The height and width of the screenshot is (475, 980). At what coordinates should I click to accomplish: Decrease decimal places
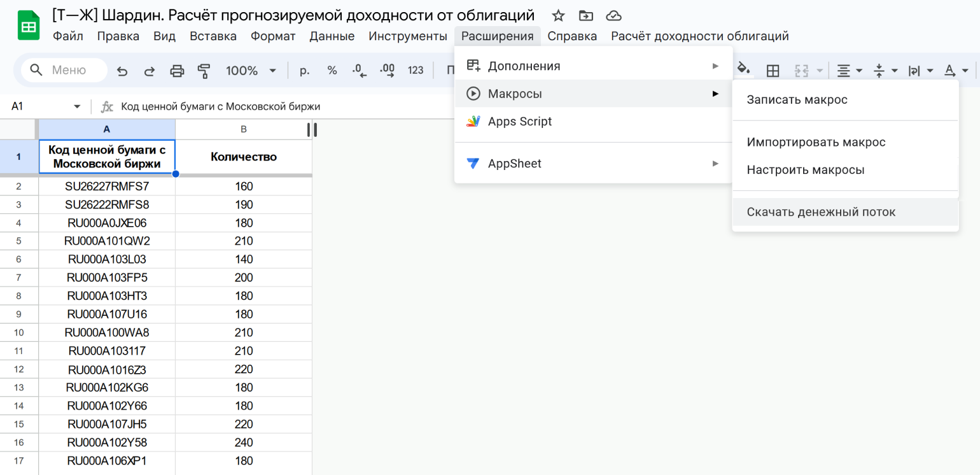[x=360, y=71]
